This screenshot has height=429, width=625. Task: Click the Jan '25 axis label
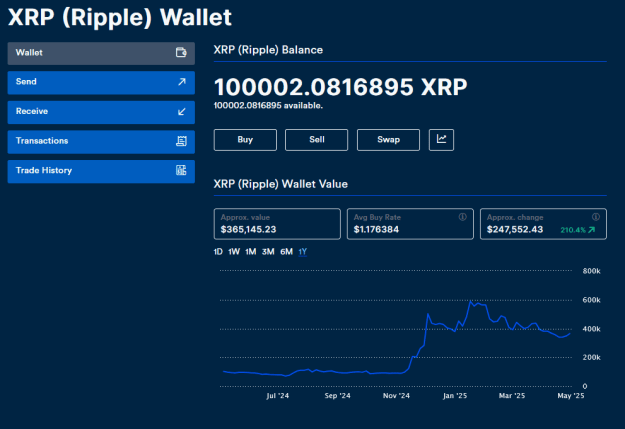point(455,396)
